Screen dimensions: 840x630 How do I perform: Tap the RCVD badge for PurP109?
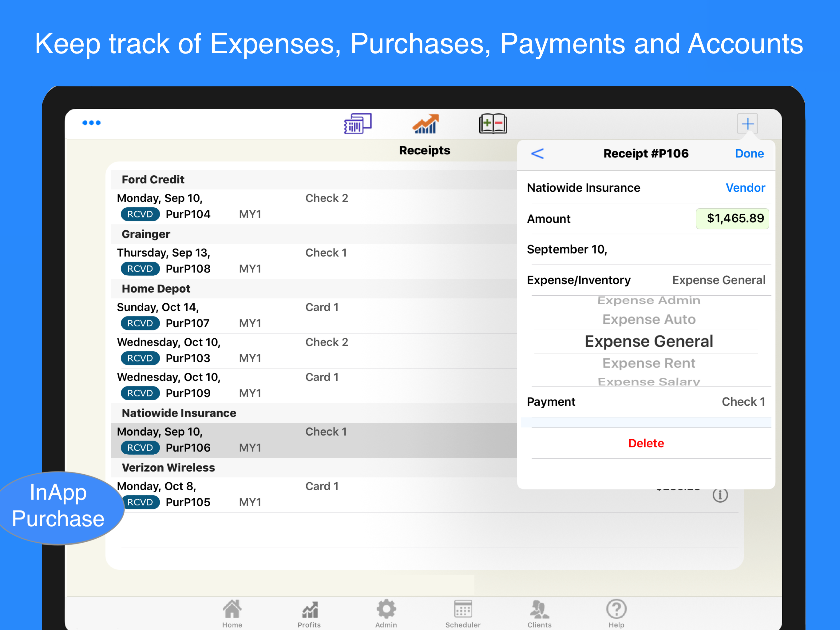pyautogui.click(x=140, y=393)
